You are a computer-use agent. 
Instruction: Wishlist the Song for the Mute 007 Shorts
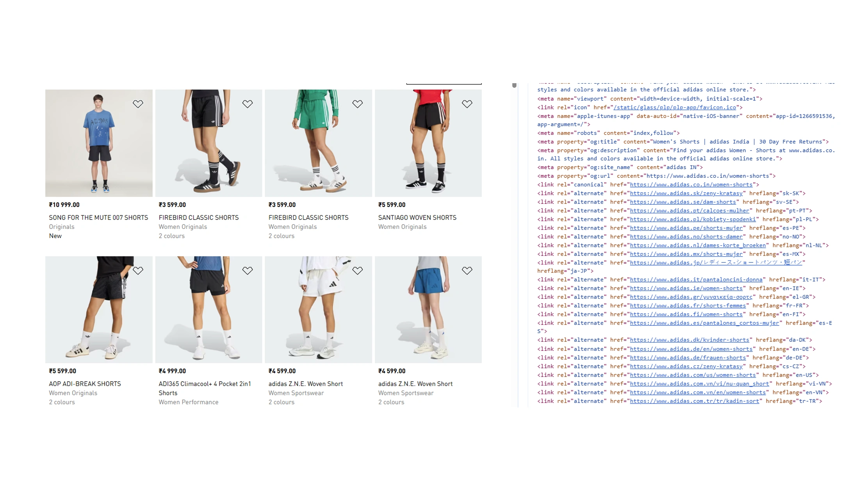(138, 104)
